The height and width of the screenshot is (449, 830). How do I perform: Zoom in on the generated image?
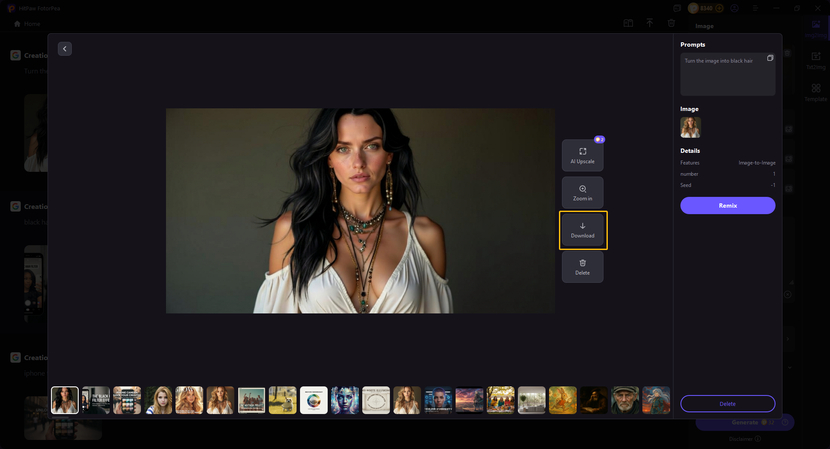click(582, 193)
